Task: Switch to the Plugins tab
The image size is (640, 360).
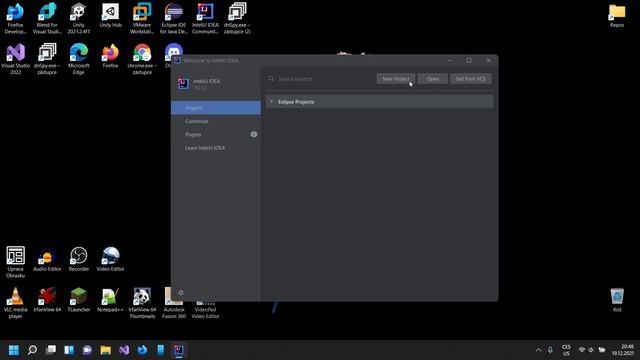Action: click(216, 134)
